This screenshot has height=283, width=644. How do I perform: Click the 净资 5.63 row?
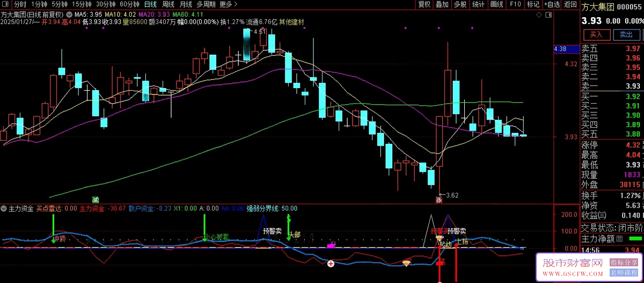pos(612,205)
